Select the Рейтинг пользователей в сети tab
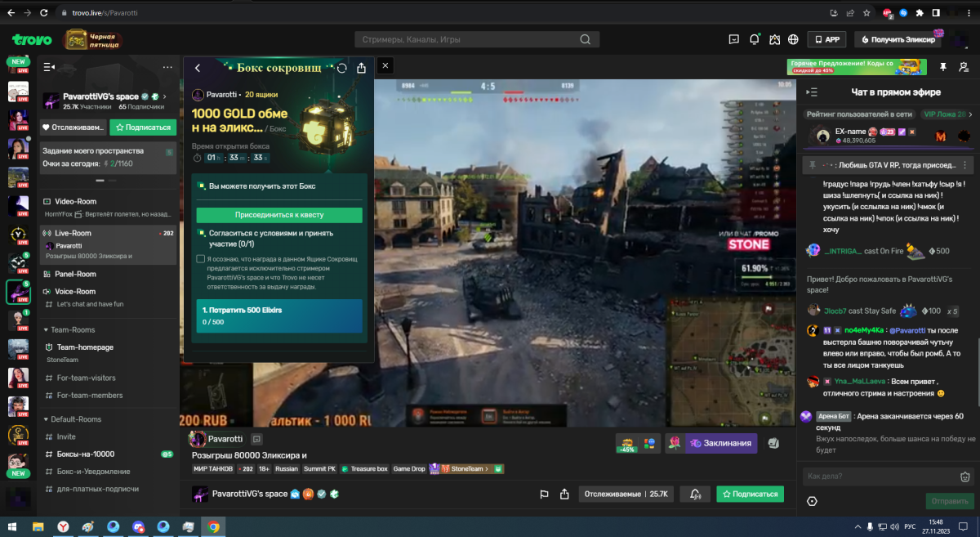 [x=859, y=114]
